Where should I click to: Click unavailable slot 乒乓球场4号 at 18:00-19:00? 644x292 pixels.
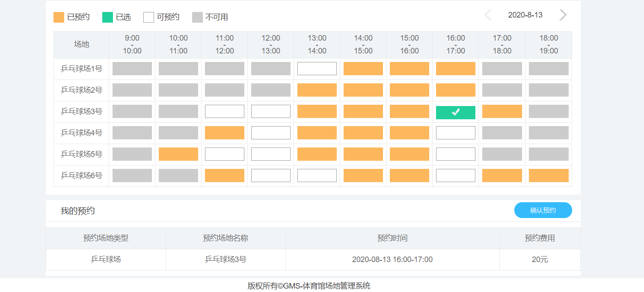(549, 133)
